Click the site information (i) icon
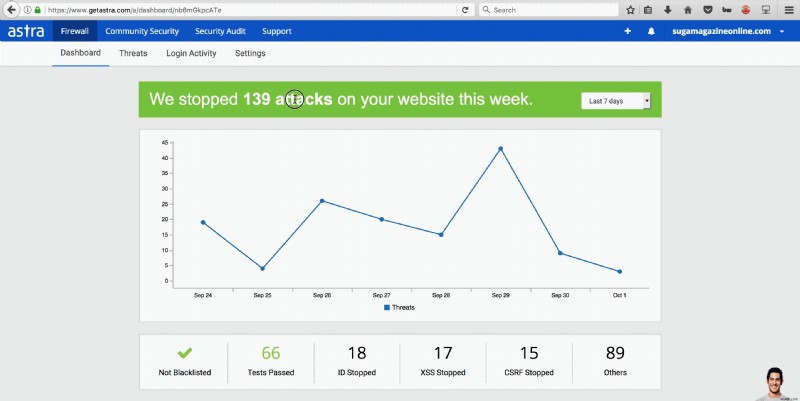Screen dimensions: 800x401 (x=28, y=10)
